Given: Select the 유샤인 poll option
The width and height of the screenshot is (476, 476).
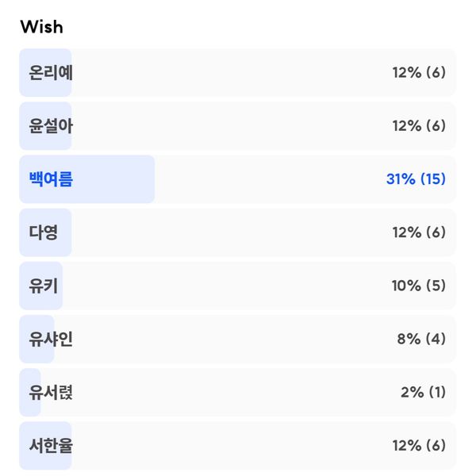Looking at the screenshot, I should tap(237, 339).
